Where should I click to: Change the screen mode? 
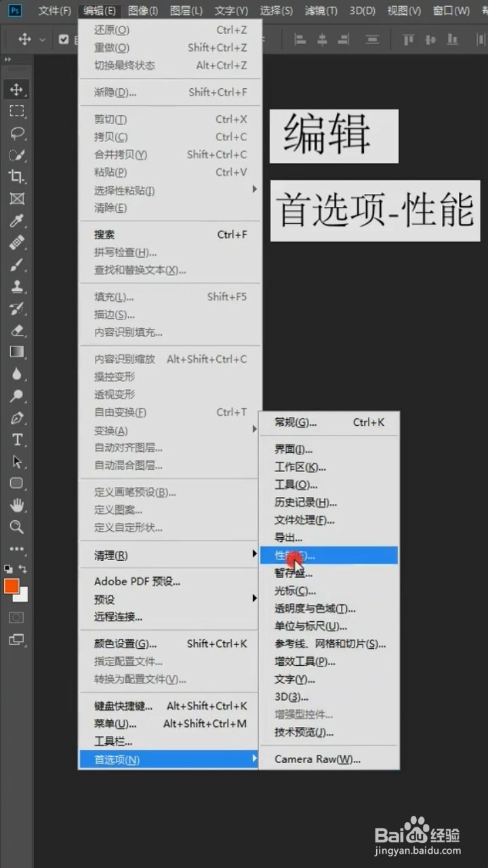[16, 639]
